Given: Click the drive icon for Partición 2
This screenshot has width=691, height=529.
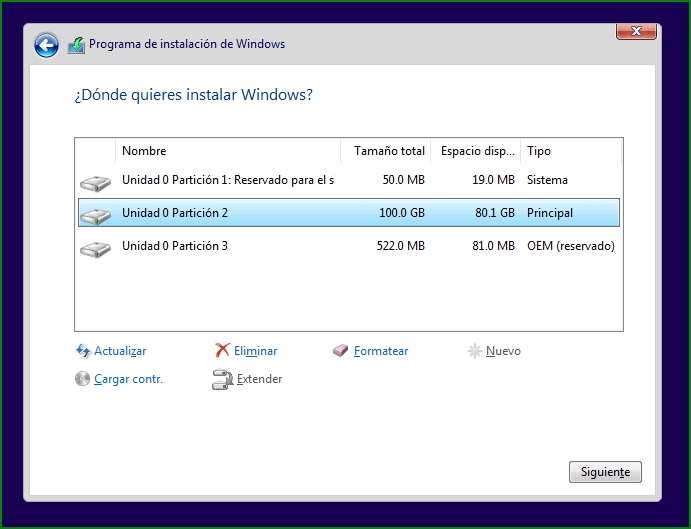Looking at the screenshot, I should [x=95, y=216].
